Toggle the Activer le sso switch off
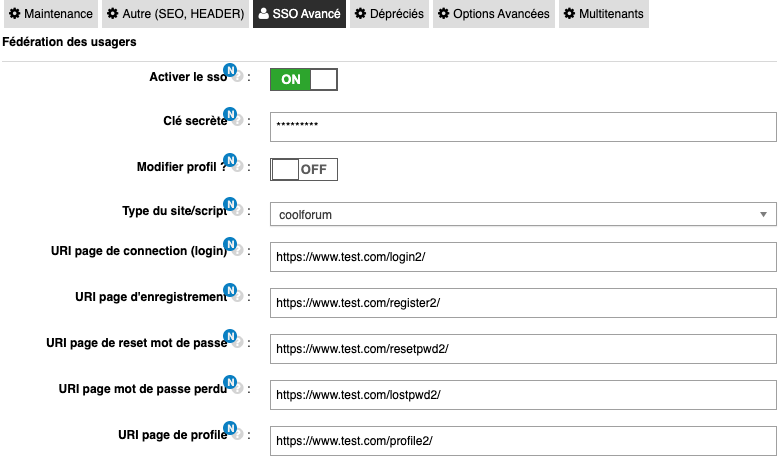The image size is (783, 462). tap(304, 79)
